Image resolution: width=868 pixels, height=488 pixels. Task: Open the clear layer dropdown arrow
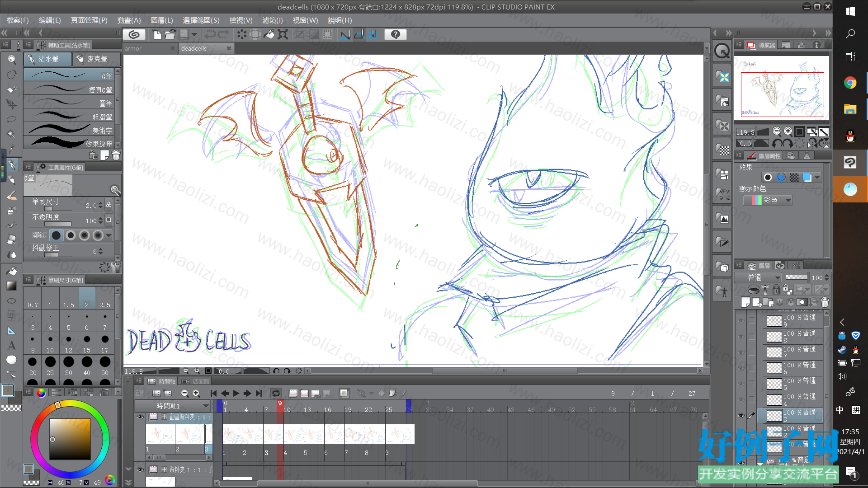point(194,34)
